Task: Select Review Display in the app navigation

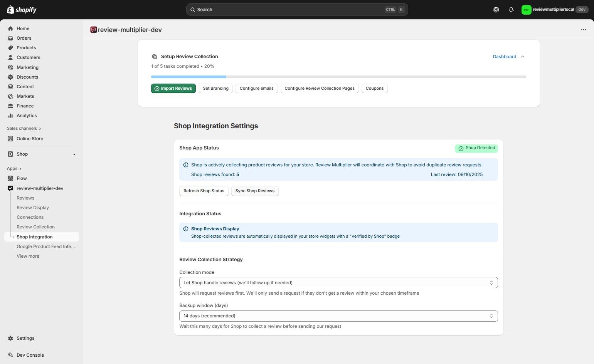Action: point(32,207)
